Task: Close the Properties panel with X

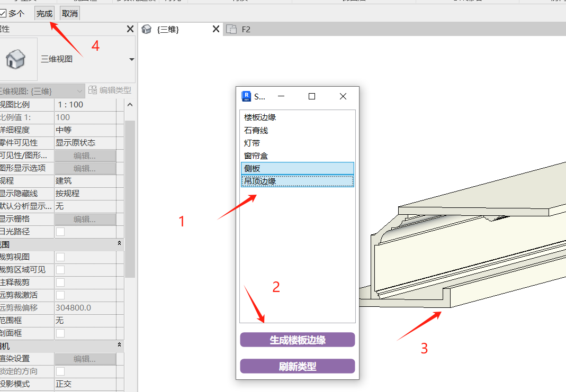Action: point(130,29)
